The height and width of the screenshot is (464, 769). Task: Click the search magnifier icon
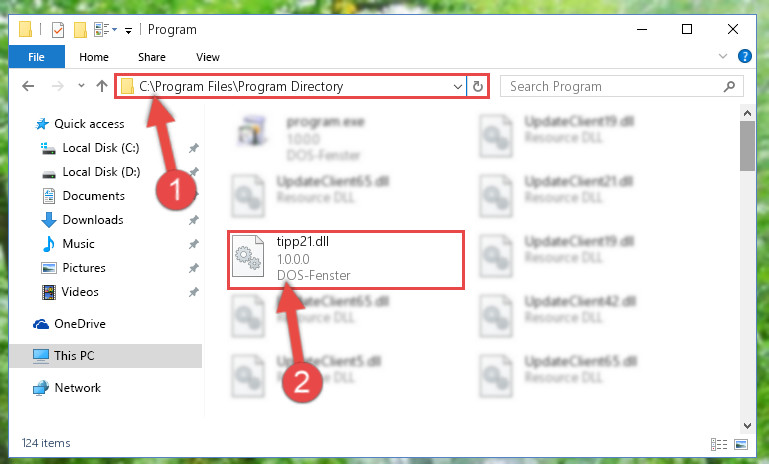pos(729,87)
